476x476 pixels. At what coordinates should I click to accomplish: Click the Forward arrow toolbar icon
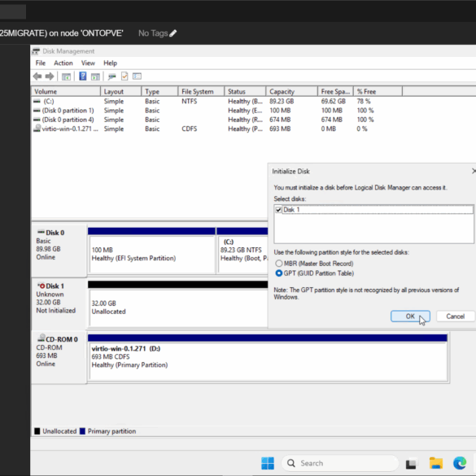pyautogui.click(x=50, y=76)
